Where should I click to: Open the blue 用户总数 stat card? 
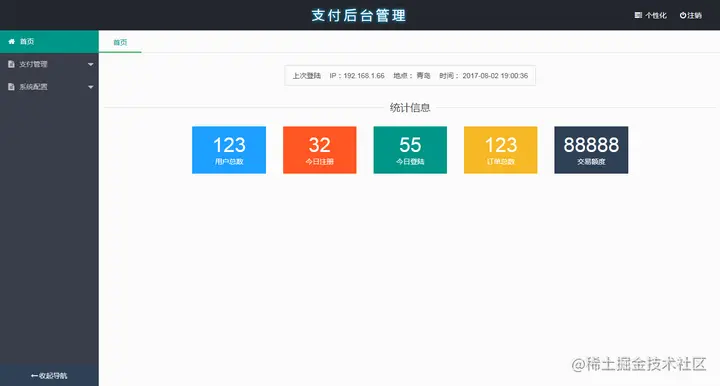coord(229,150)
